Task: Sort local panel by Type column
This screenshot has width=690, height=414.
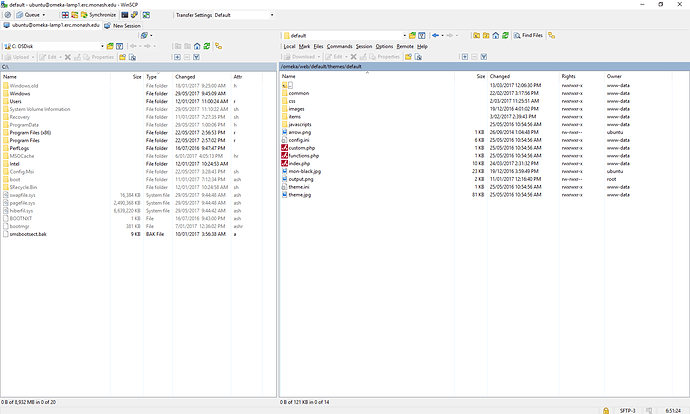Action: tap(158, 77)
